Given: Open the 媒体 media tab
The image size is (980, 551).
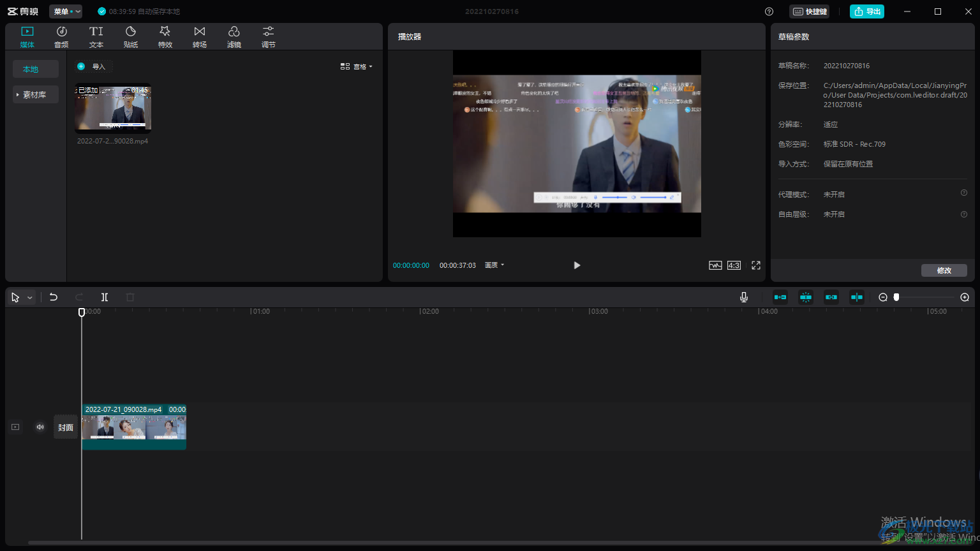Looking at the screenshot, I should (27, 37).
